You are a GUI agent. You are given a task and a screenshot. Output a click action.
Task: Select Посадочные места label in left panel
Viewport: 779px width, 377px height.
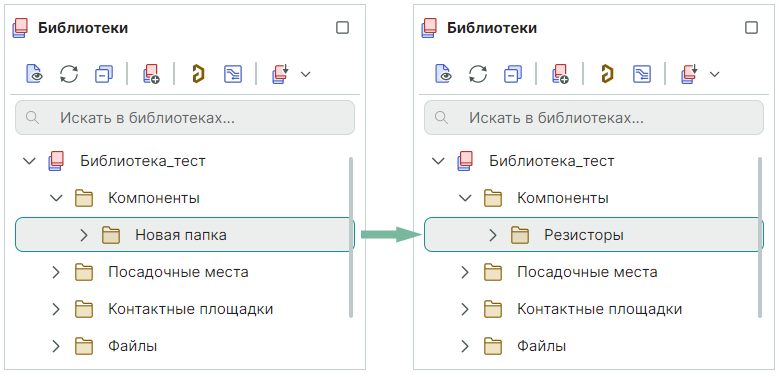click(178, 272)
